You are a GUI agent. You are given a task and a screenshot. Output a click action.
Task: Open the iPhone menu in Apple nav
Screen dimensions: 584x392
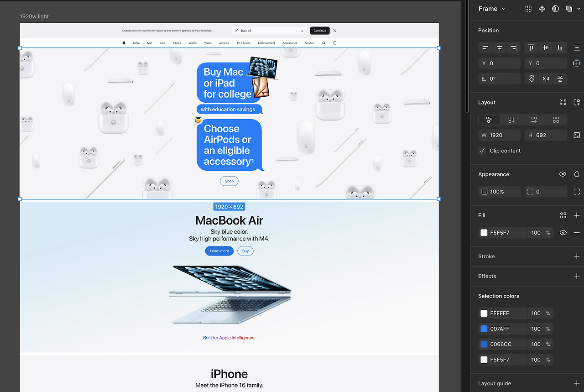coord(177,43)
